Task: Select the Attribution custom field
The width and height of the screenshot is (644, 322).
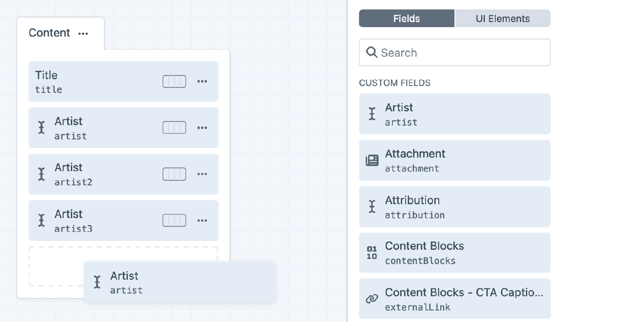Action: coord(454,207)
